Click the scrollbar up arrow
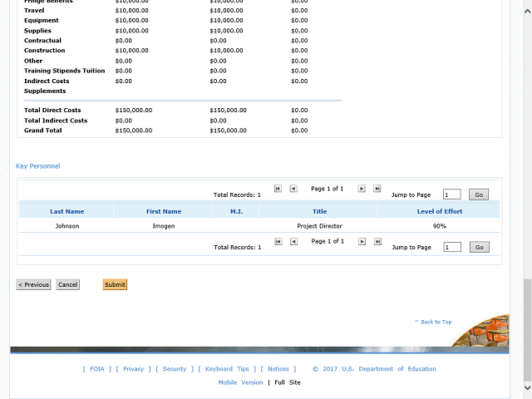 527,11
